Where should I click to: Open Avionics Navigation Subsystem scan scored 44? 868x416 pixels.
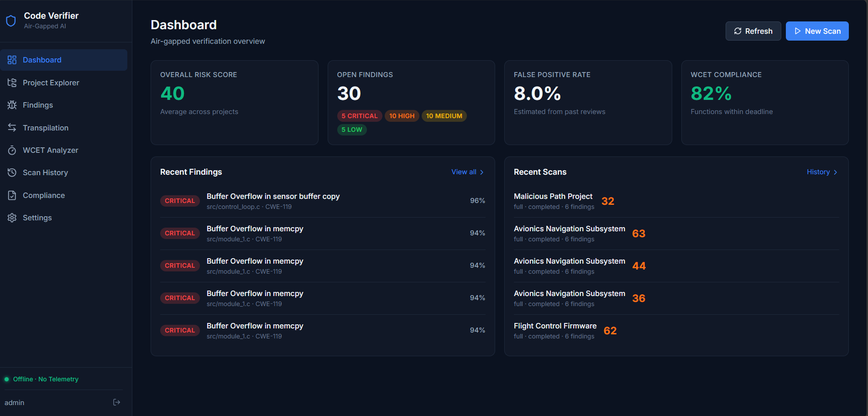tap(676, 266)
